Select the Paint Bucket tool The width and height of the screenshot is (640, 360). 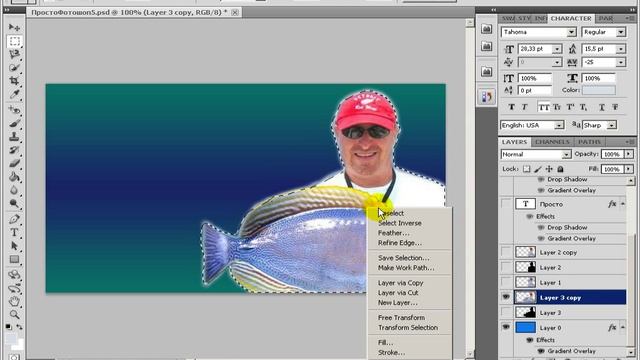(x=14, y=177)
